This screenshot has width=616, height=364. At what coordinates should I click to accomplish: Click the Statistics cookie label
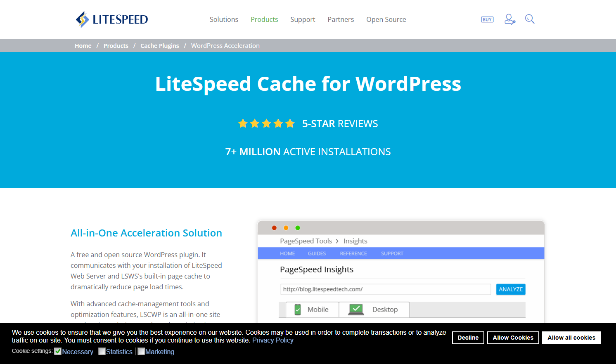[x=119, y=352]
